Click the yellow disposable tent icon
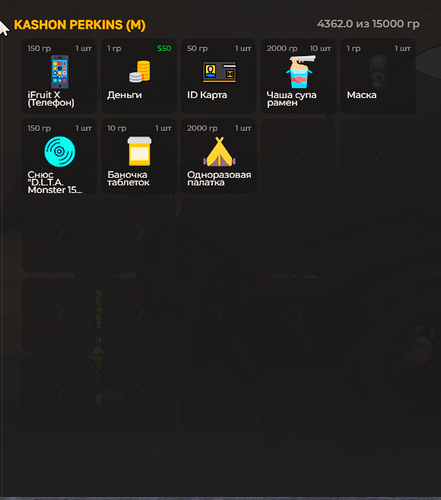Viewport: 441px width, 500px height. click(219, 152)
